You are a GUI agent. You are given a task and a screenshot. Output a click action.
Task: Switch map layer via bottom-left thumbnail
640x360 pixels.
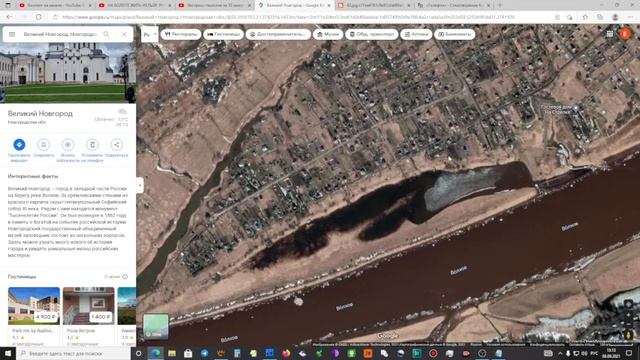(x=156, y=326)
